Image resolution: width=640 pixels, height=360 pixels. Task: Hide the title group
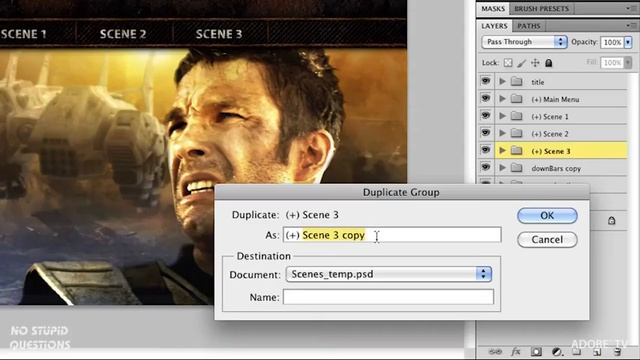coord(486,81)
